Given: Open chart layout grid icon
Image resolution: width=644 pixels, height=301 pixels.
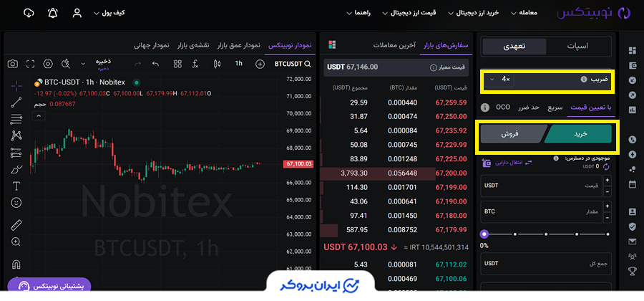Looking at the screenshot, I should tap(177, 64).
